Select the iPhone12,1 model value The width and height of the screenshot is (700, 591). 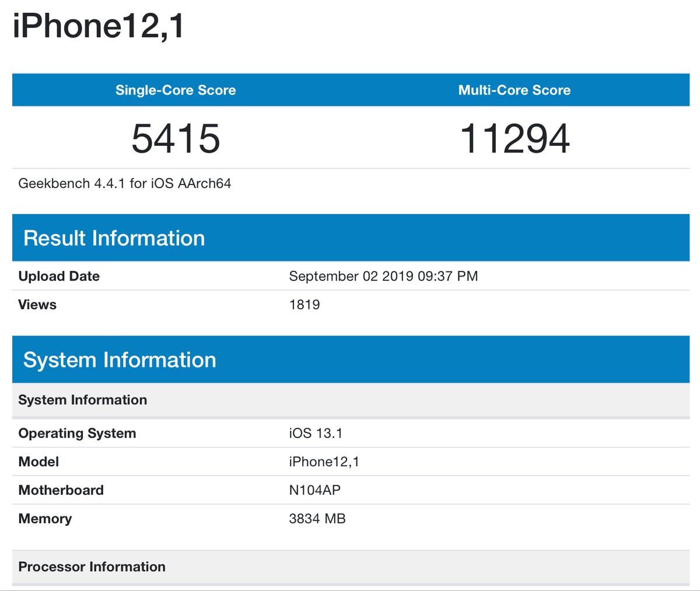coord(323,461)
